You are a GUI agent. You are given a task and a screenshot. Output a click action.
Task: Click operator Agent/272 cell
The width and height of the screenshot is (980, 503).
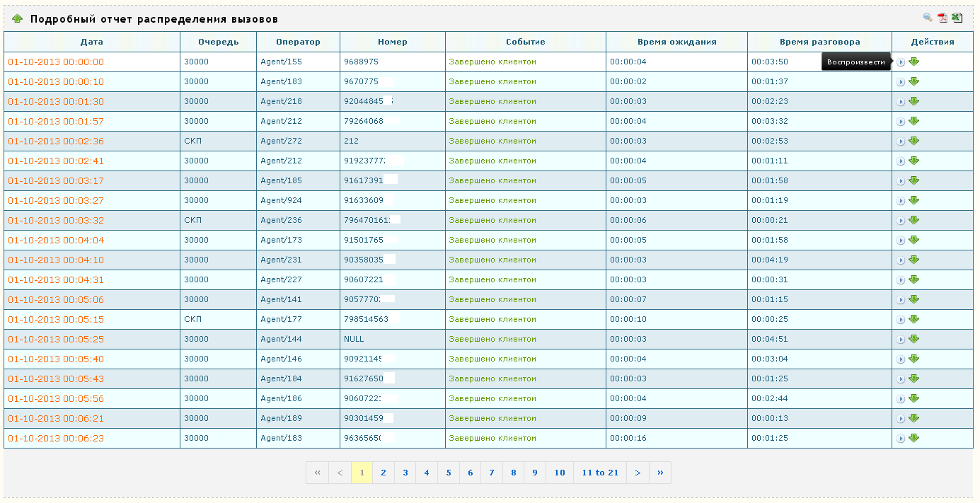(298, 141)
